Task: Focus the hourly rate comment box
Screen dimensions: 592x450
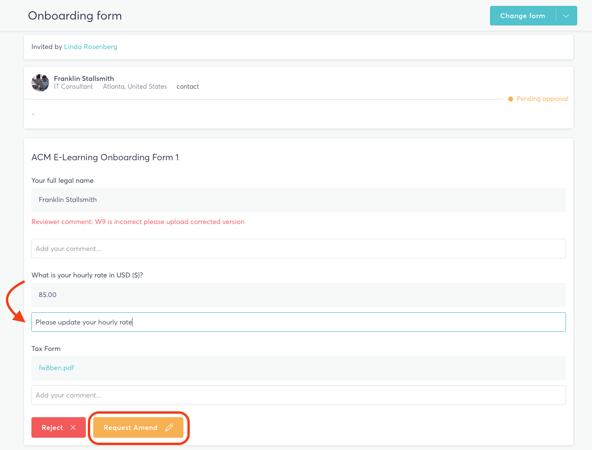Action: click(x=298, y=322)
